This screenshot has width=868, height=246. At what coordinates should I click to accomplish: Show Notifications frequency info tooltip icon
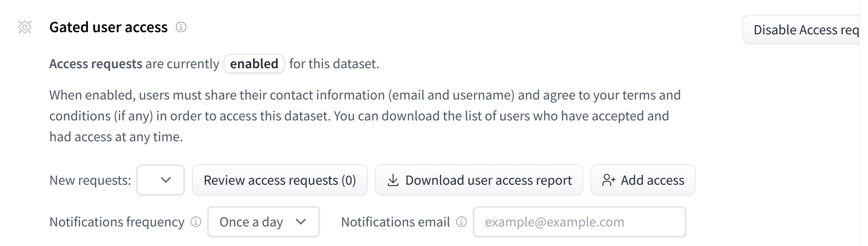click(196, 222)
